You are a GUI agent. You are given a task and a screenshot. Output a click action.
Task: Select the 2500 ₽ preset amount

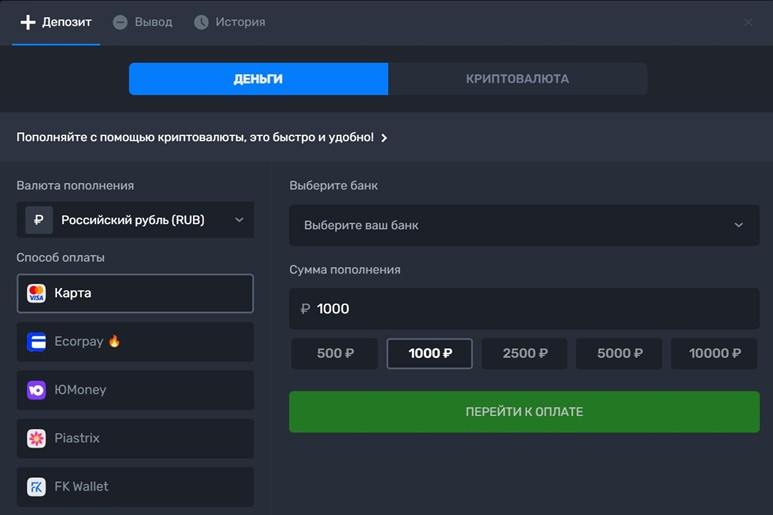point(524,353)
